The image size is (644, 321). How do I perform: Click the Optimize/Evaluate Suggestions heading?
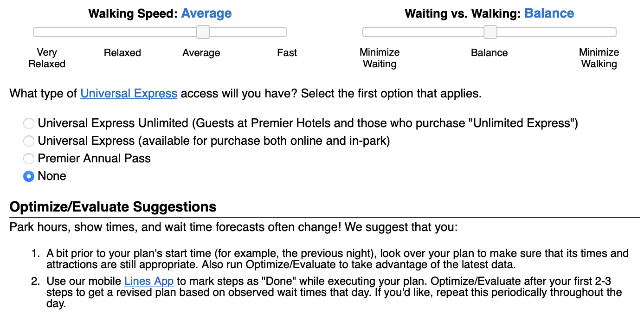coord(112,207)
